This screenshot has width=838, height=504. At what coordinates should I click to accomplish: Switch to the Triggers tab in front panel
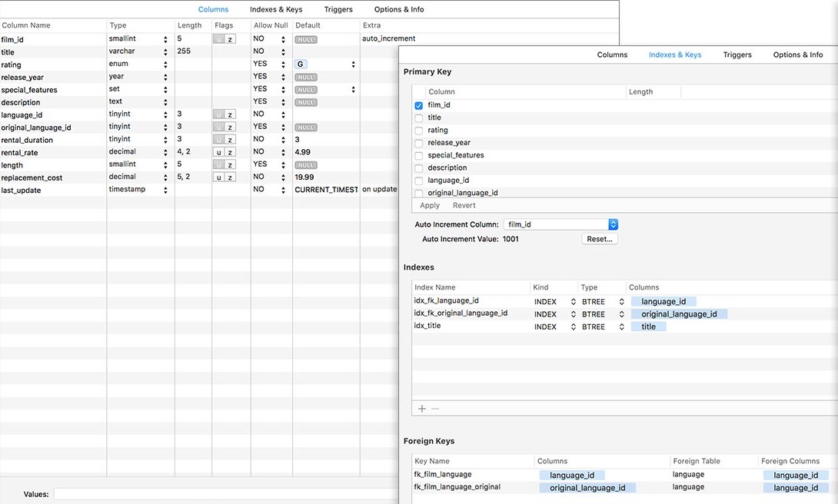[737, 55]
